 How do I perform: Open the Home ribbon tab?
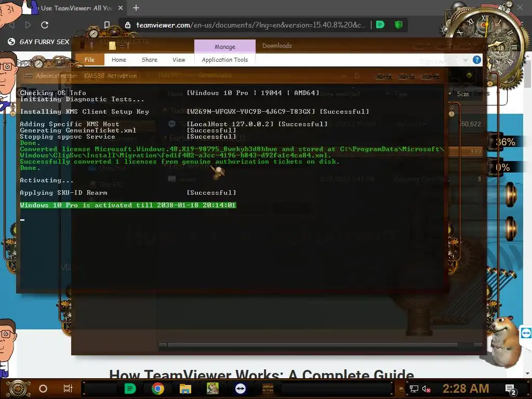pyautogui.click(x=119, y=60)
